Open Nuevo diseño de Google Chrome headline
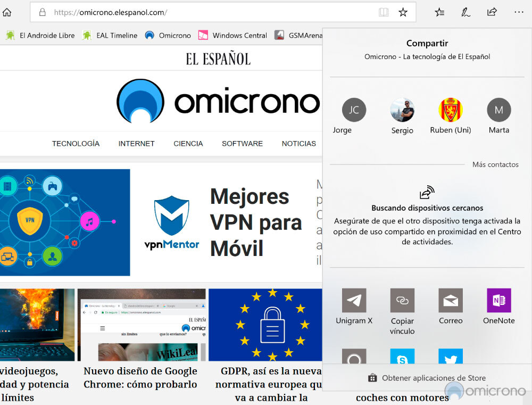The image size is (532, 405). pyautogui.click(x=140, y=377)
